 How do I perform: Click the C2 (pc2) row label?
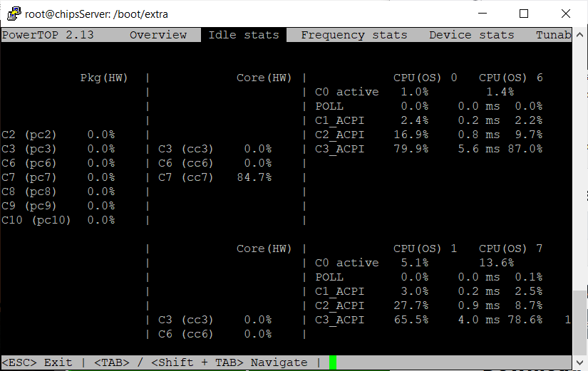(29, 135)
